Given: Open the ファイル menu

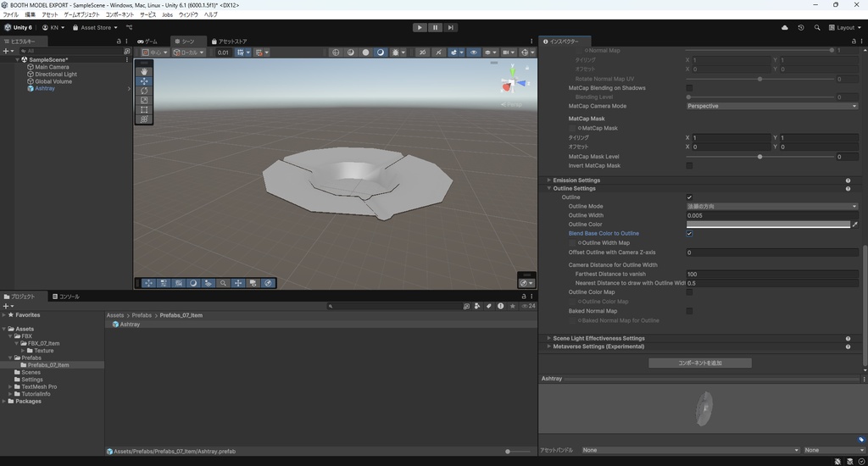Looking at the screenshot, I should click(10, 15).
